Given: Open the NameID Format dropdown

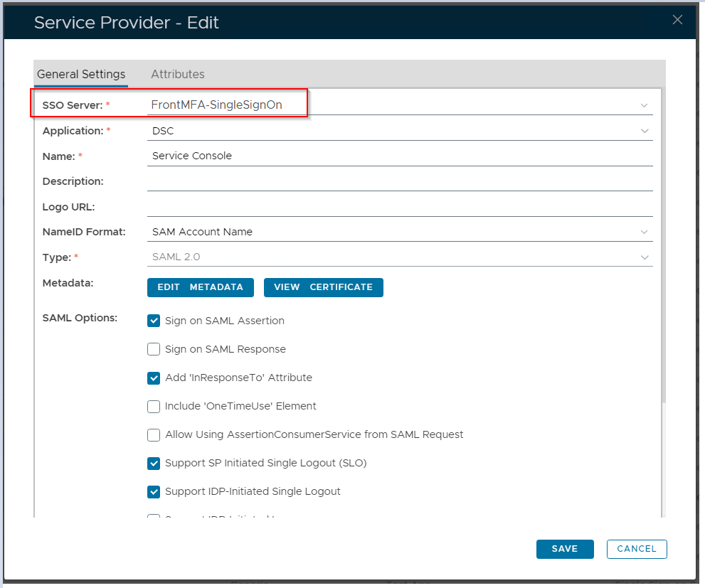Looking at the screenshot, I should pos(644,232).
